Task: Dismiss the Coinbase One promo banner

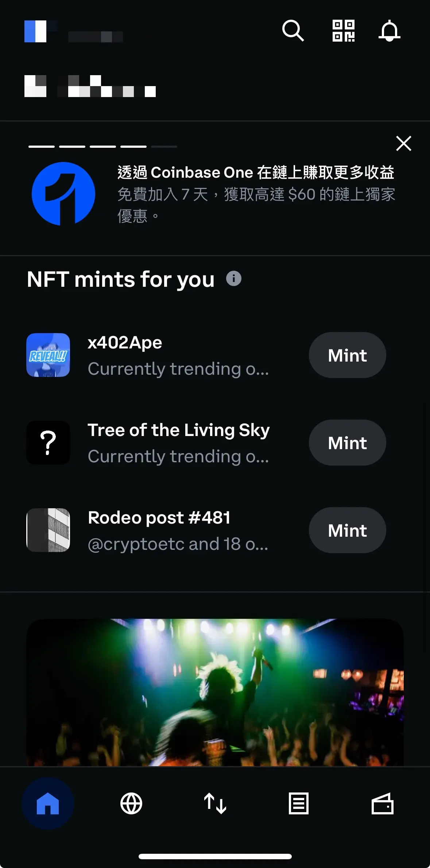Action: (x=404, y=143)
